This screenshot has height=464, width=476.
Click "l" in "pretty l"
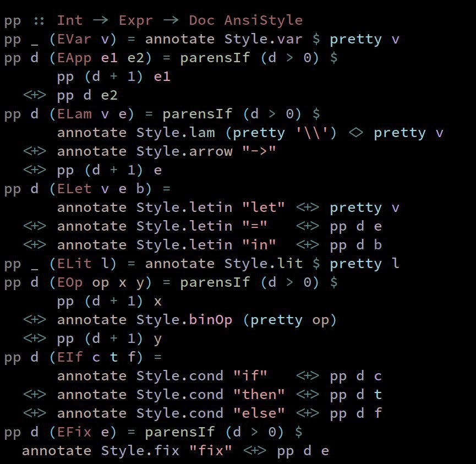coord(395,264)
